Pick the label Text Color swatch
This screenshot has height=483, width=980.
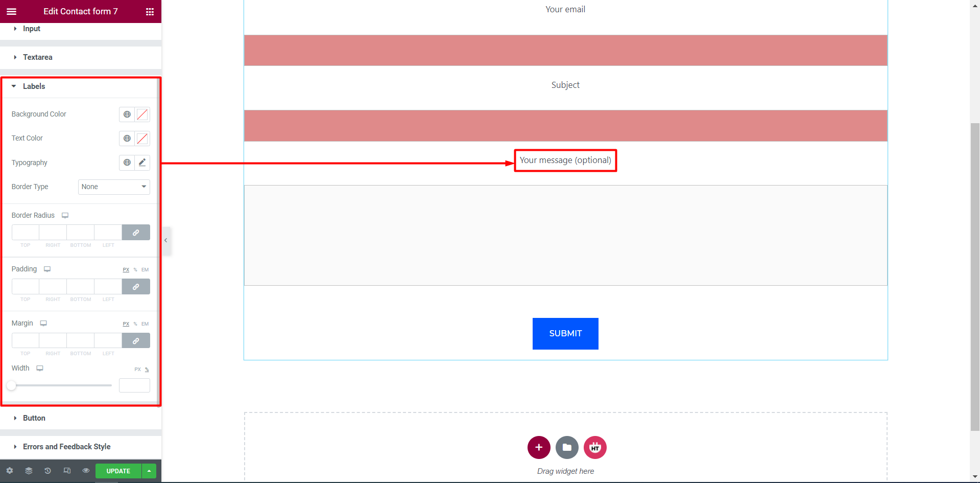tap(142, 139)
